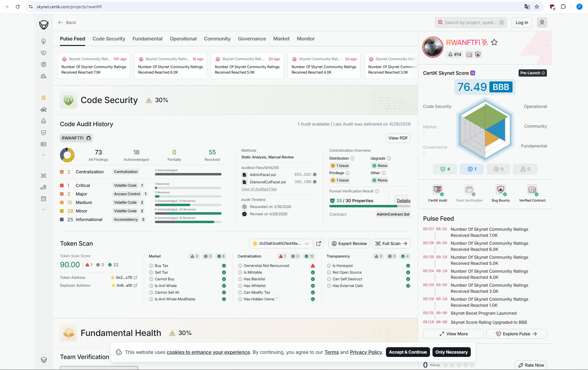Click the 25 / 30 Properties progress bar
This screenshot has width=588, height=370.
tap(370, 206)
